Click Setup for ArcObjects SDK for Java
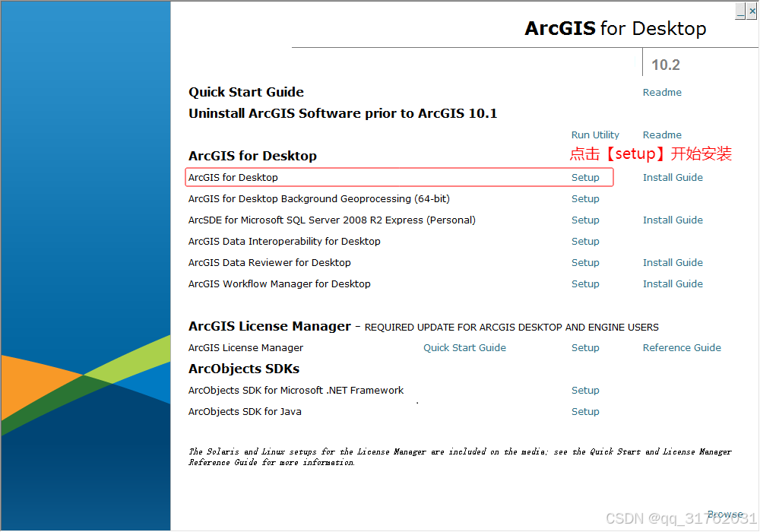 585,412
